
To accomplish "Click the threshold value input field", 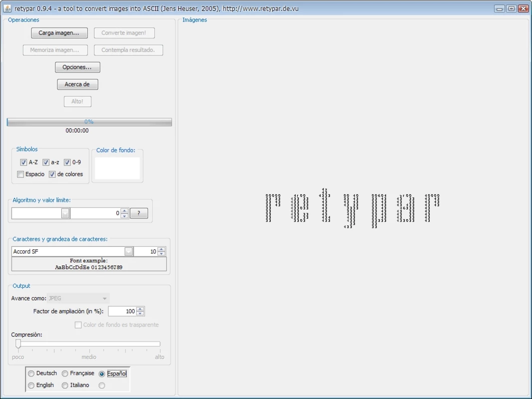I will [95, 213].
